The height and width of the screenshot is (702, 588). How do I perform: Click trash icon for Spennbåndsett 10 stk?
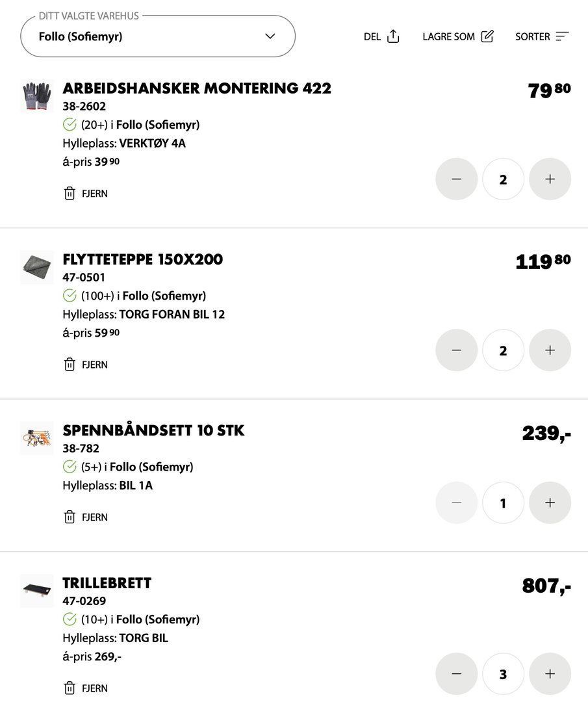[70, 517]
